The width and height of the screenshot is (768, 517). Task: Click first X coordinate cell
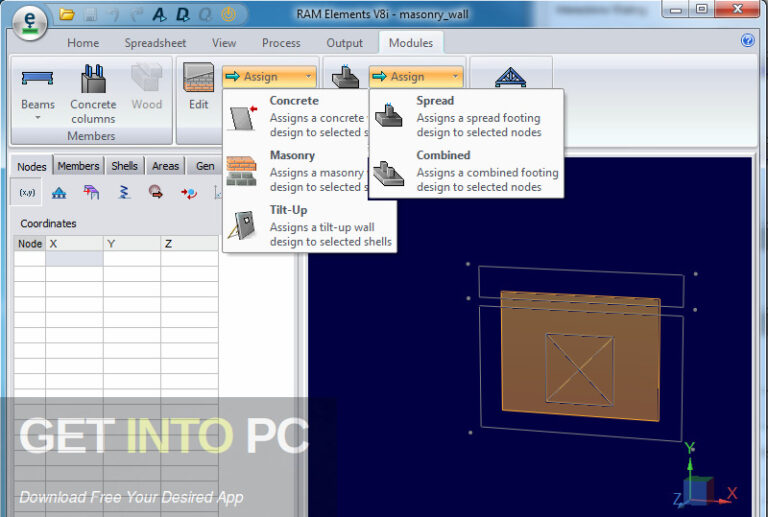(x=74, y=258)
